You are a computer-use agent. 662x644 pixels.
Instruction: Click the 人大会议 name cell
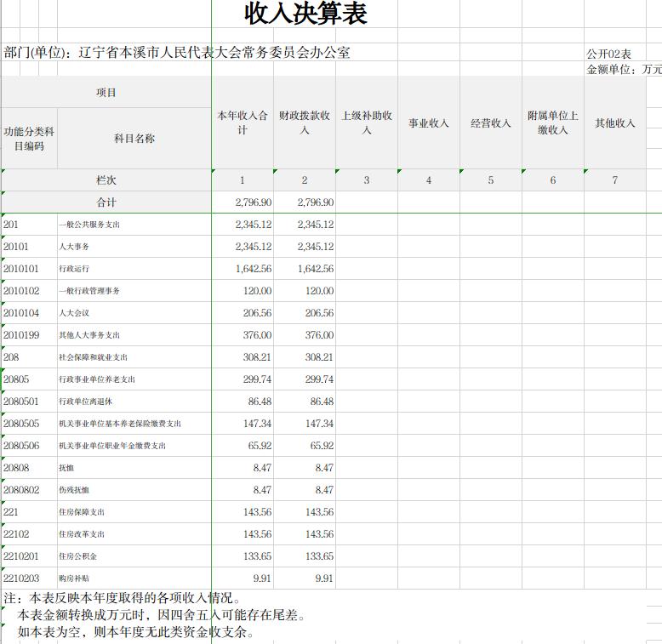click(x=134, y=313)
